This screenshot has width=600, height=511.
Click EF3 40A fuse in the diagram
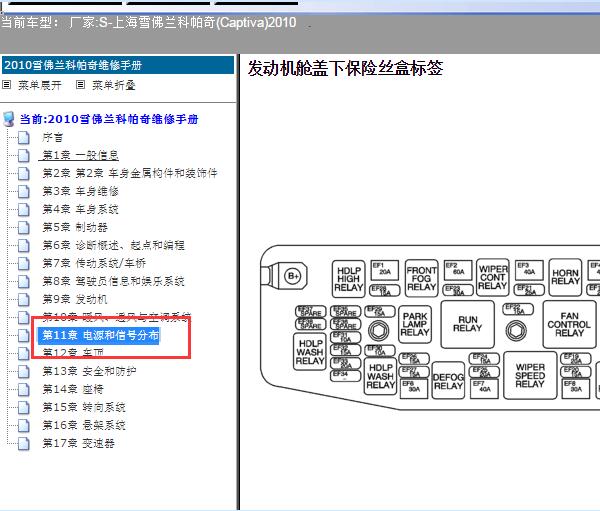click(529, 269)
